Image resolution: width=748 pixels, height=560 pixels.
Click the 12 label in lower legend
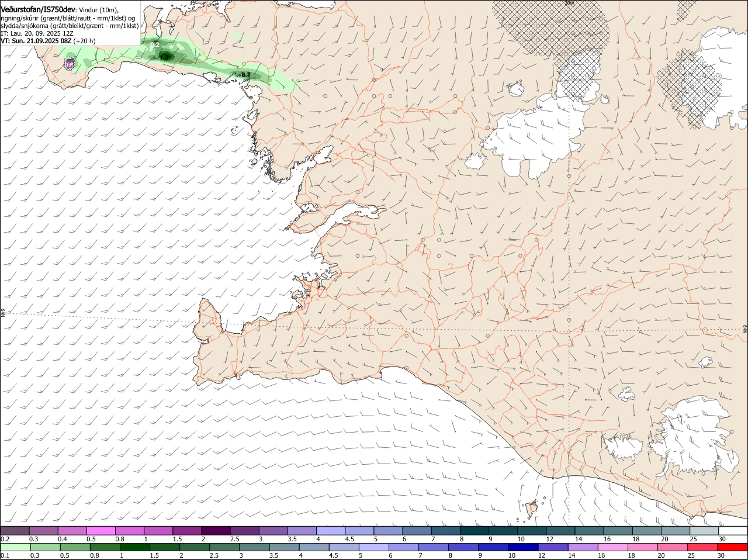(x=542, y=555)
